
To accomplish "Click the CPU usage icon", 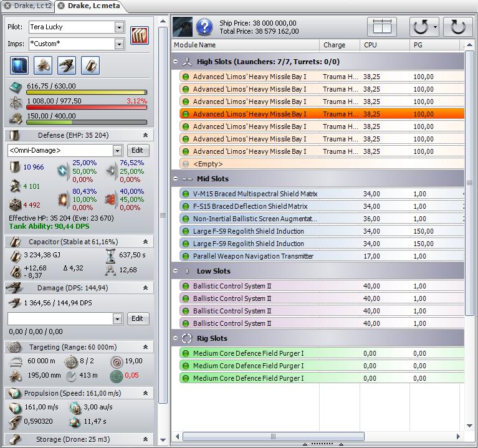I will coord(16,88).
